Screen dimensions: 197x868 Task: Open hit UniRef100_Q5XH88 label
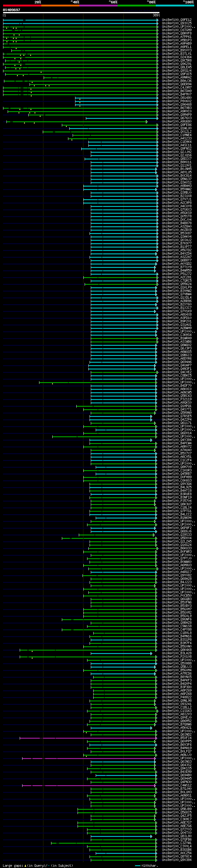click(176, 663)
